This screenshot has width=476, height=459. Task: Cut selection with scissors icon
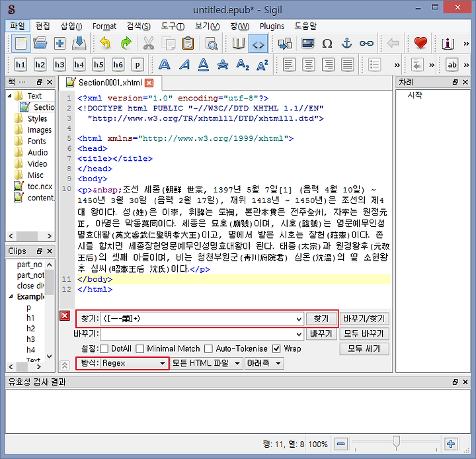tap(149, 44)
